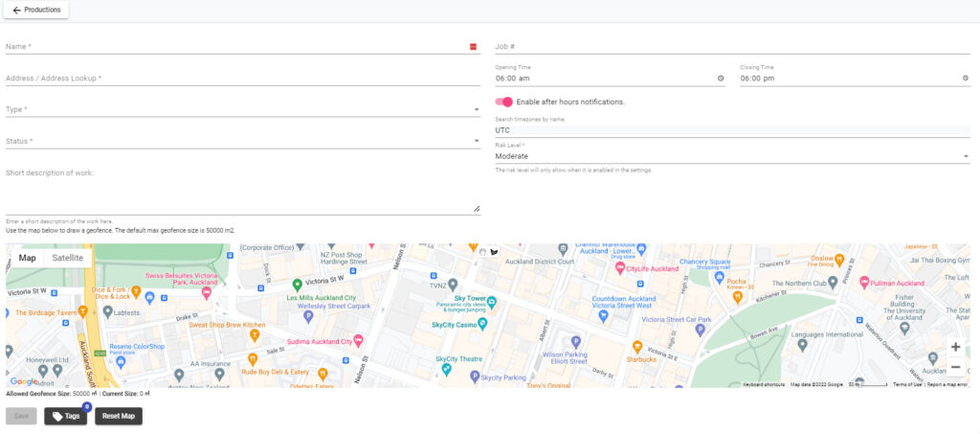Click the Countdown Auckland shopping marker
The height and width of the screenshot is (434, 980).
(603, 315)
